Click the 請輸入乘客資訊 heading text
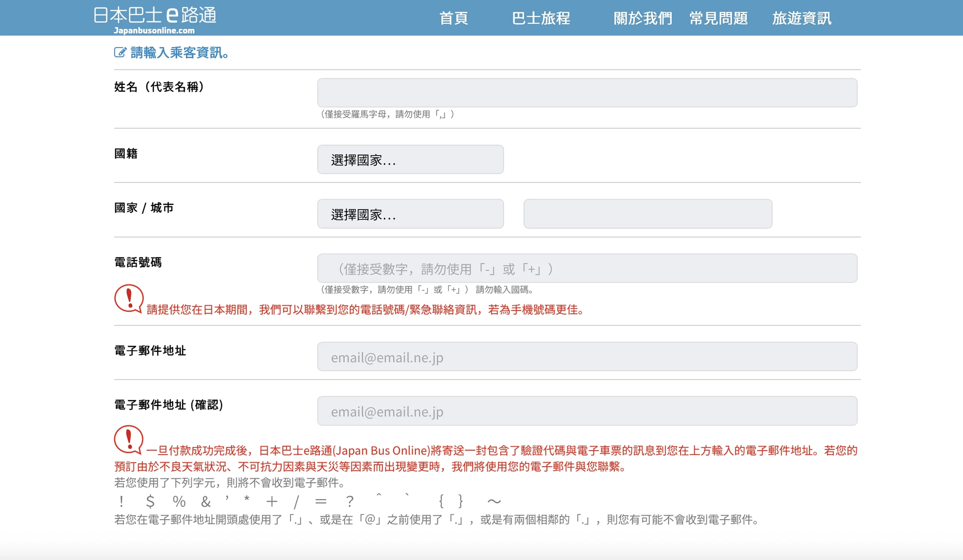This screenshot has width=963, height=560. coord(179,53)
